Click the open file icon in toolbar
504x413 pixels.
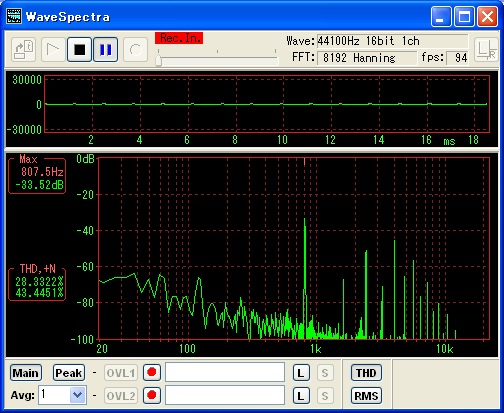[24, 49]
